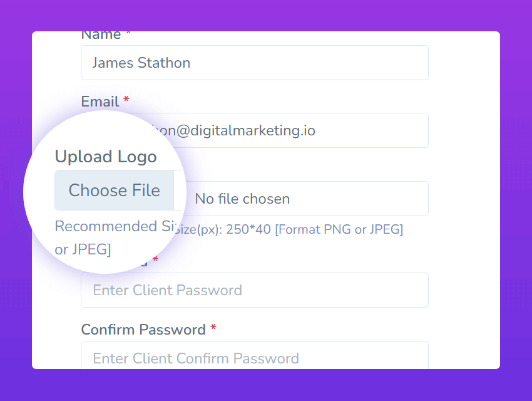This screenshot has height=401, width=532.
Task: Focus the Enter Client Confirm Password field
Action: click(x=254, y=357)
